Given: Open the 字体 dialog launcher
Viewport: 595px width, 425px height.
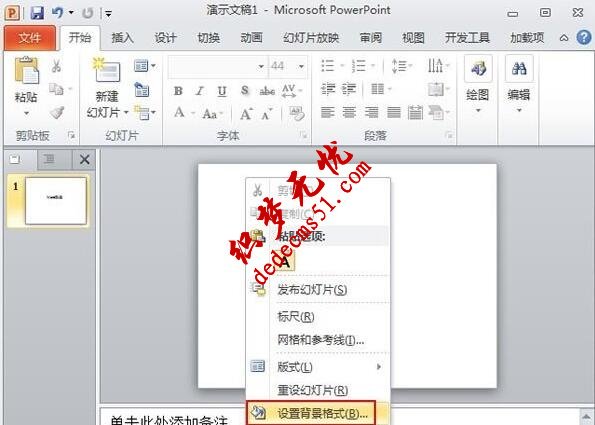Looking at the screenshot, I should pos(303,135).
